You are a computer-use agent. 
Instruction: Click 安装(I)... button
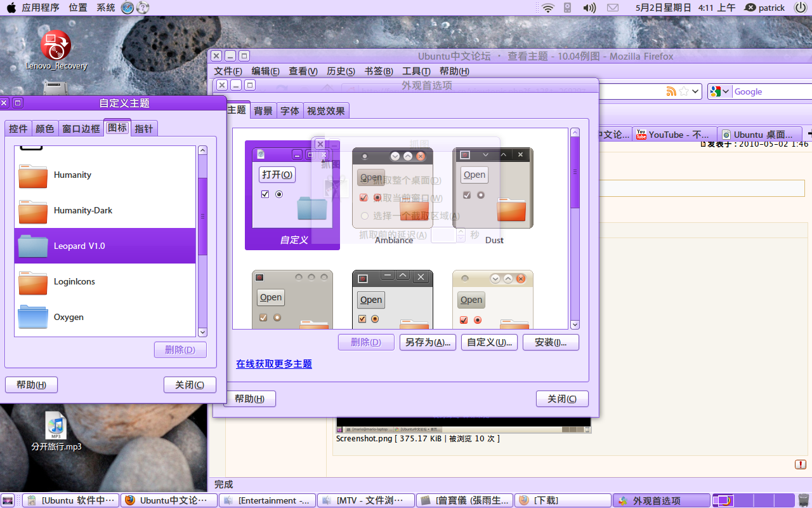point(551,342)
